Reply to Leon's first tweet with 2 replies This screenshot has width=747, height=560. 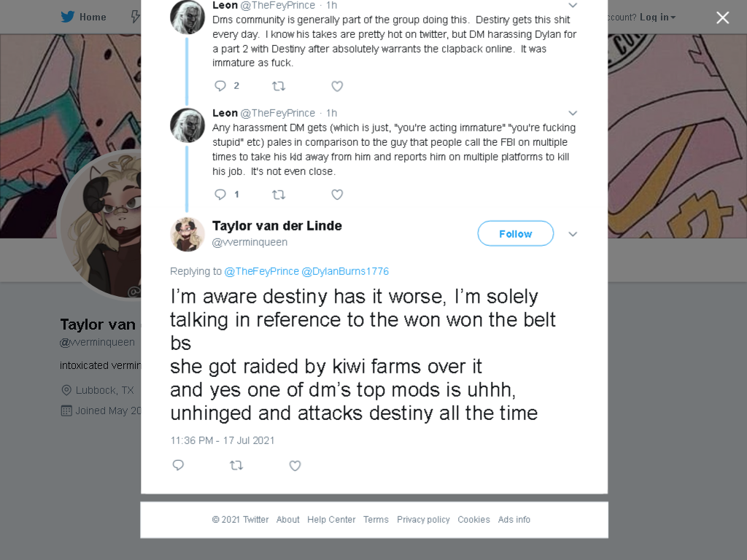click(x=220, y=86)
